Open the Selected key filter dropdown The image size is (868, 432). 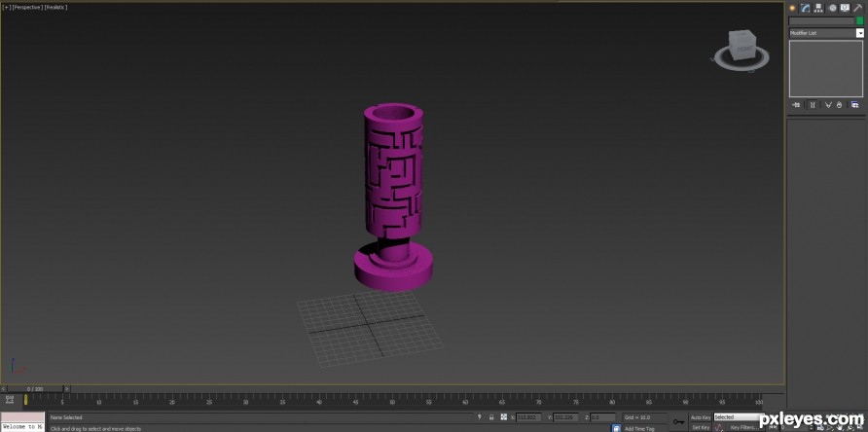coord(739,417)
